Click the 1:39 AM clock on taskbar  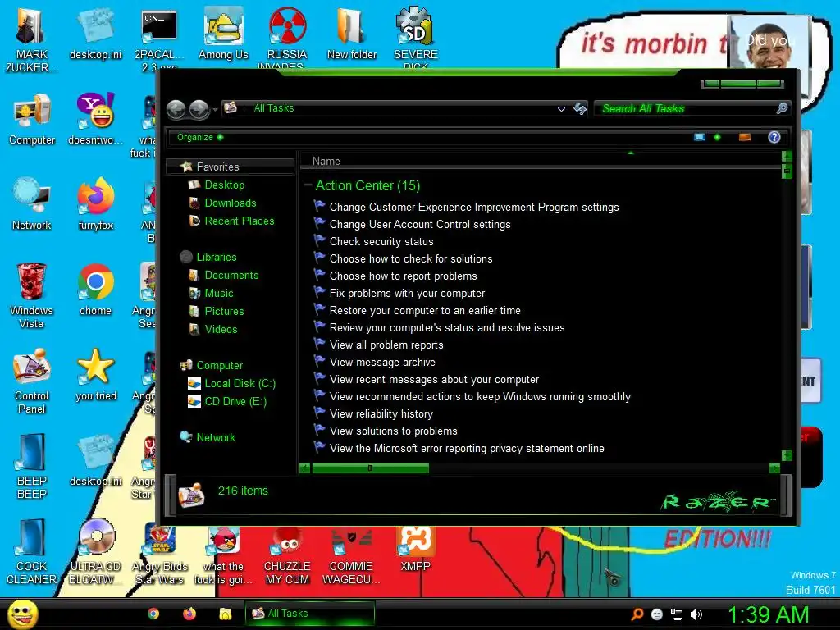768,614
